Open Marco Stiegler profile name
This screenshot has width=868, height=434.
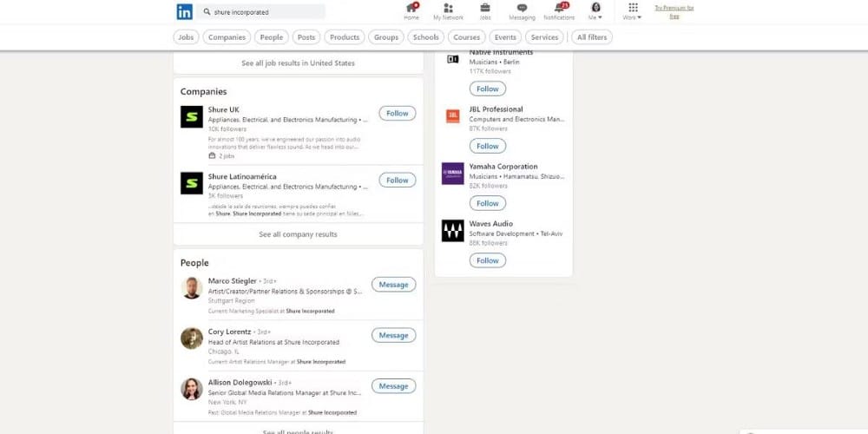tap(233, 281)
